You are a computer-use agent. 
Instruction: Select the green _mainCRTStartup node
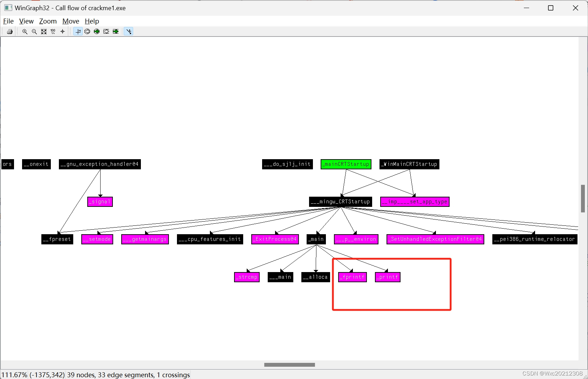click(x=346, y=164)
